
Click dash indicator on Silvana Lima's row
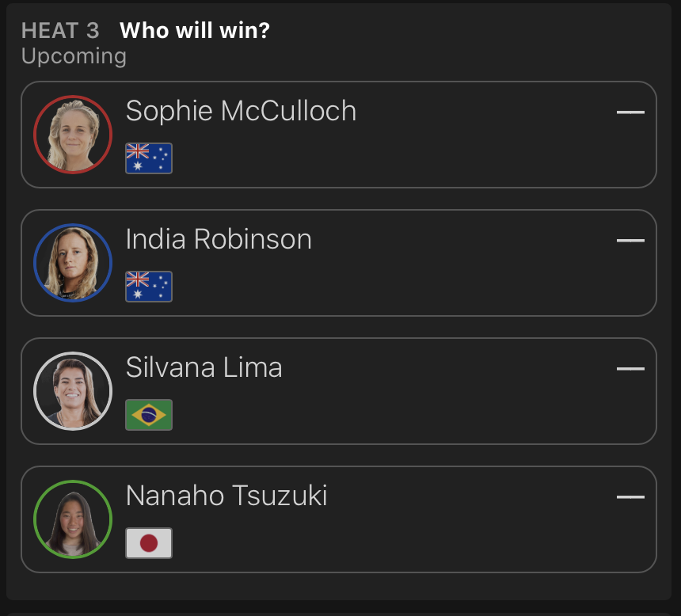point(630,369)
